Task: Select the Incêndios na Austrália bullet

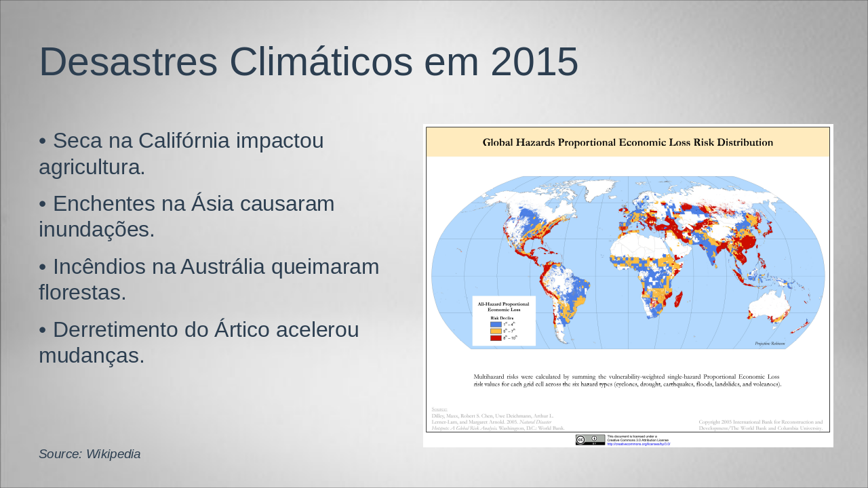Action: tap(209, 279)
